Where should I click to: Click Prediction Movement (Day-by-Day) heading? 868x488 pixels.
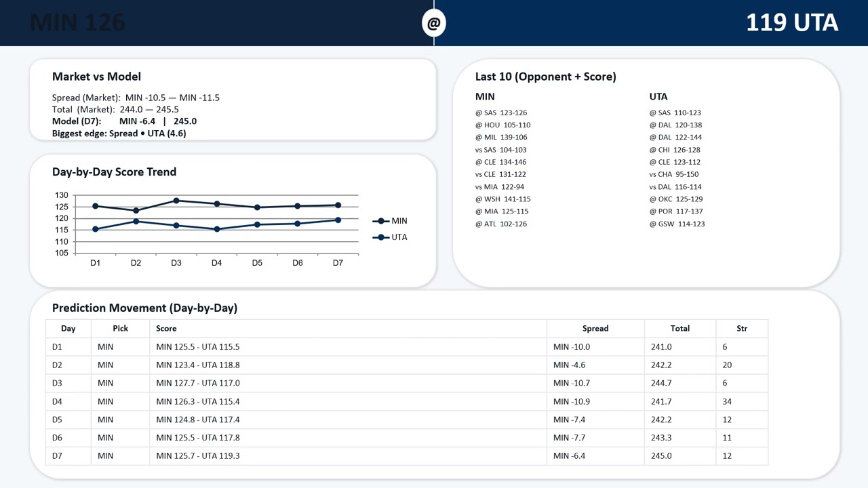(x=145, y=308)
